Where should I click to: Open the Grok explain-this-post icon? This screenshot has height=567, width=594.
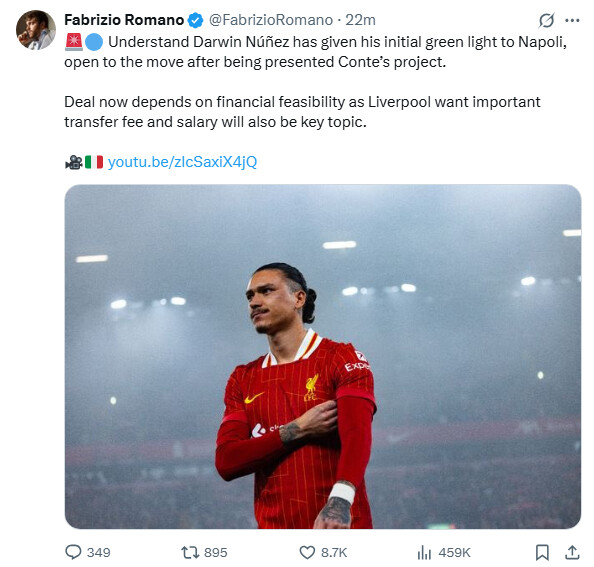click(547, 20)
